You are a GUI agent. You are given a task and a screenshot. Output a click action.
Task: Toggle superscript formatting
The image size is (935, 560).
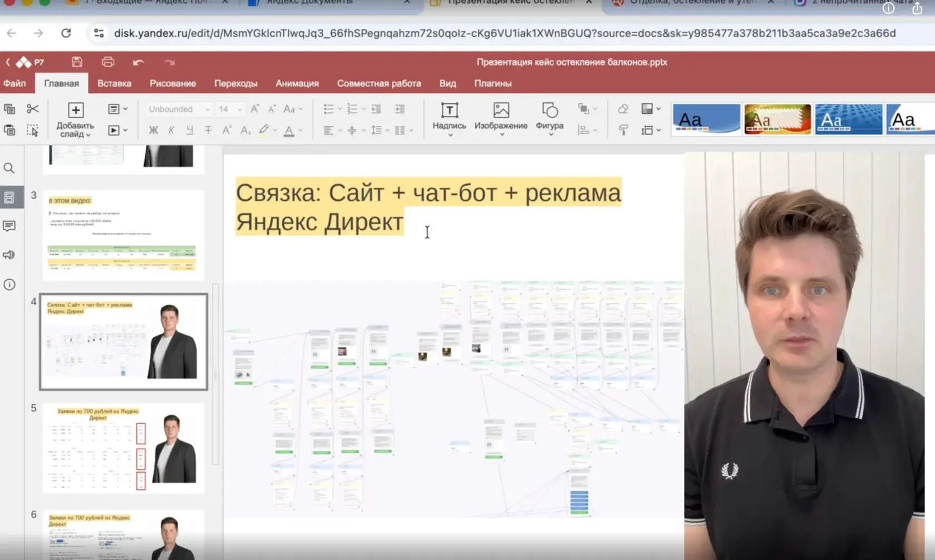pos(227,130)
